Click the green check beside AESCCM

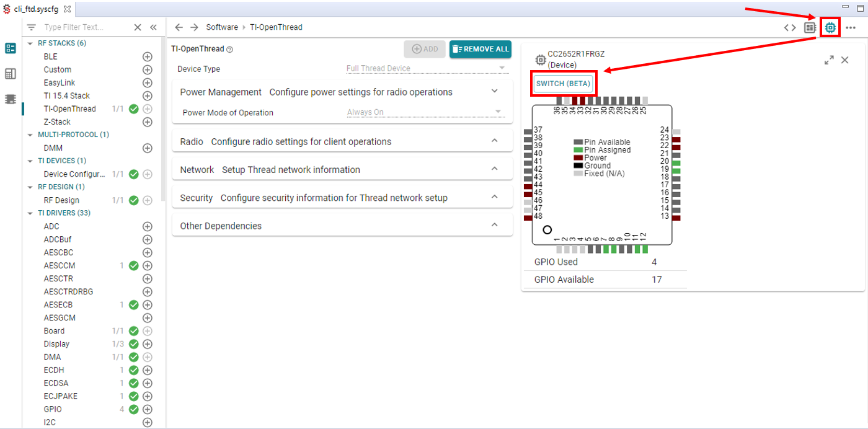coord(133,266)
